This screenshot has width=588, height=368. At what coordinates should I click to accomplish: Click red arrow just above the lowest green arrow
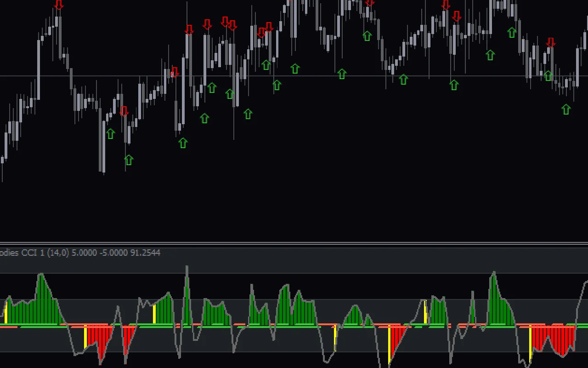[x=124, y=111]
